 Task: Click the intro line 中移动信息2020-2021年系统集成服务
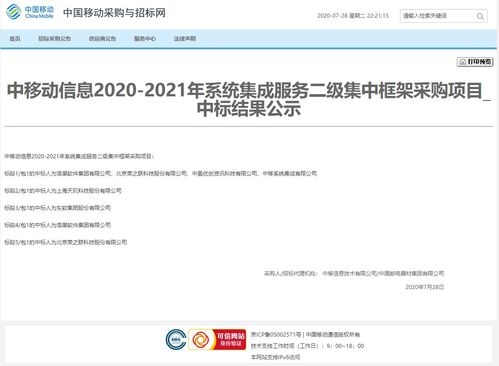(x=79, y=156)
